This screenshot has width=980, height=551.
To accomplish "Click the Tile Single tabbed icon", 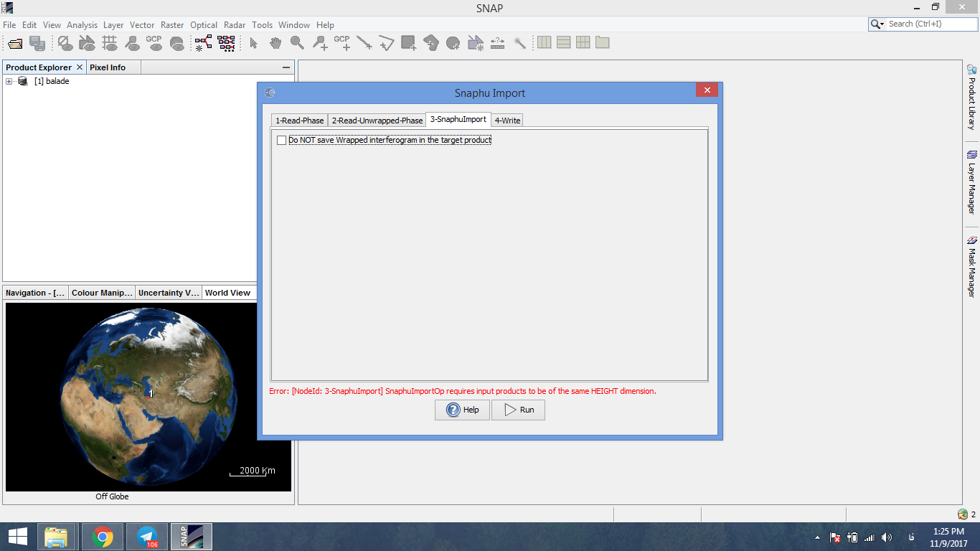I will click(x=603, y=42).
